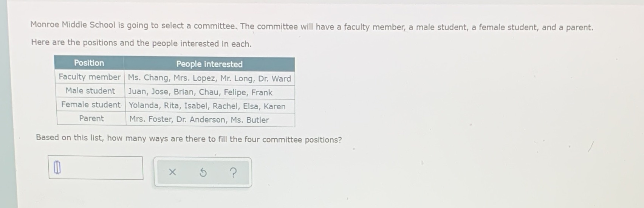644x208 pixels.
Task: Select the Parent row label
Action: click(x=91, y=119)
